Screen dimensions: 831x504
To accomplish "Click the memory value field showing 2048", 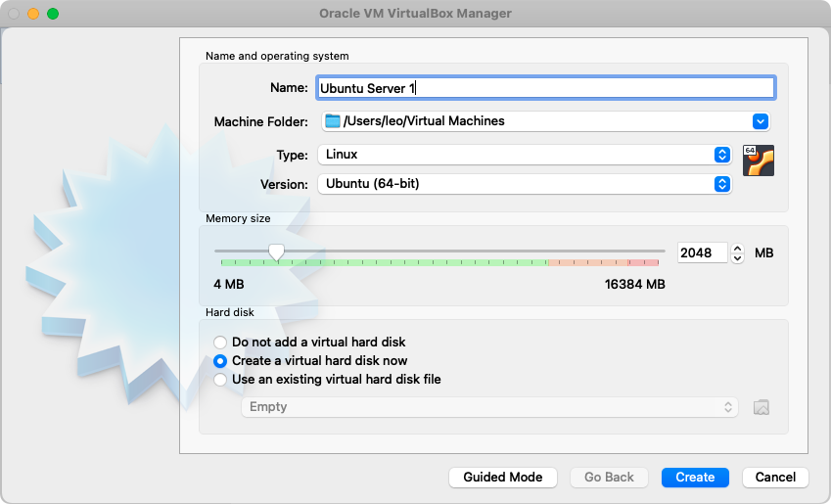I will click(702, 252).
